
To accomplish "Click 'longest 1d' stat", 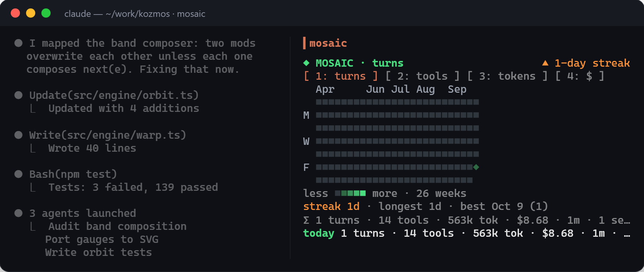I will [410, 206].
